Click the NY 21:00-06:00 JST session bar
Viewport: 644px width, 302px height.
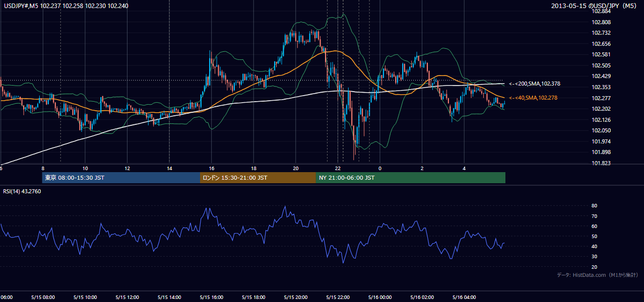pos(411,178)
